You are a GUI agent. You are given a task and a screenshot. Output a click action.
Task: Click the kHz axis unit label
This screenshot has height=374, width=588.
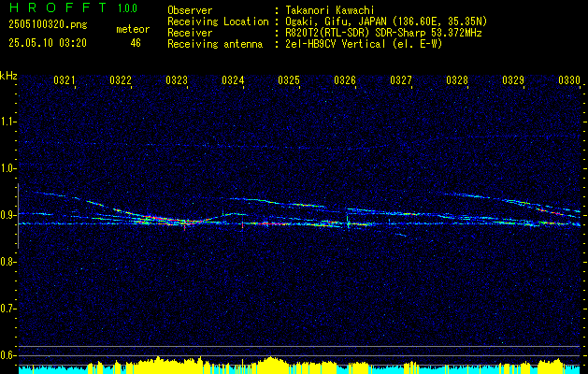coord(8,76)
